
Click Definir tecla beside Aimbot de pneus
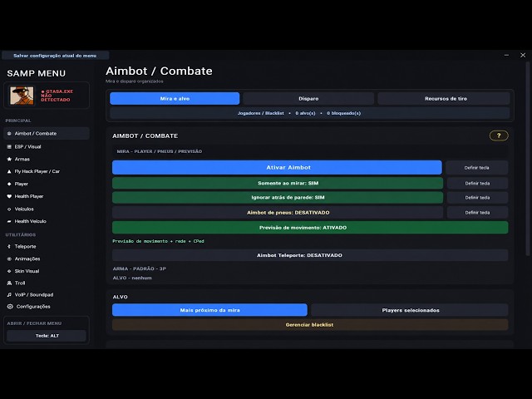[x=477, y=213]
